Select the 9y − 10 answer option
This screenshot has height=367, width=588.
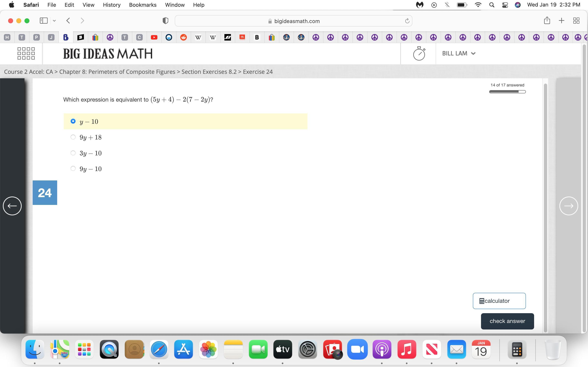[x=73, y=168]
